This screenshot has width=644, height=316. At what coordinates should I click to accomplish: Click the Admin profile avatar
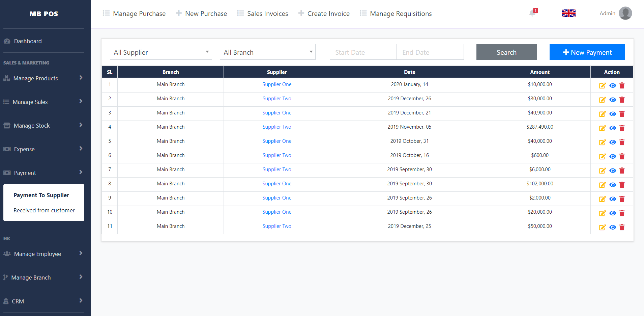[626, 13]
